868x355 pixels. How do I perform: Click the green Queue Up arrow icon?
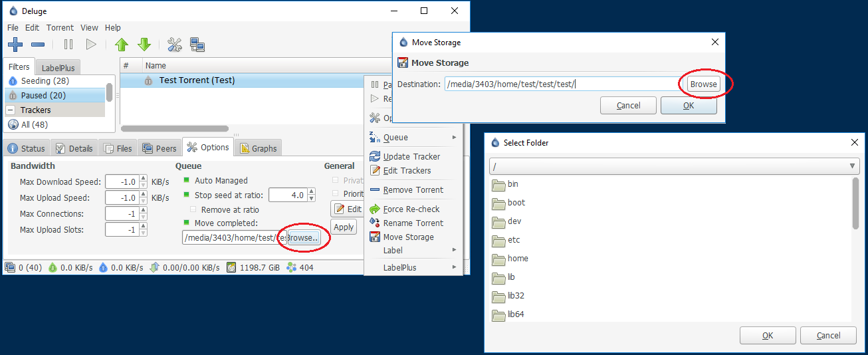[122, 45]
